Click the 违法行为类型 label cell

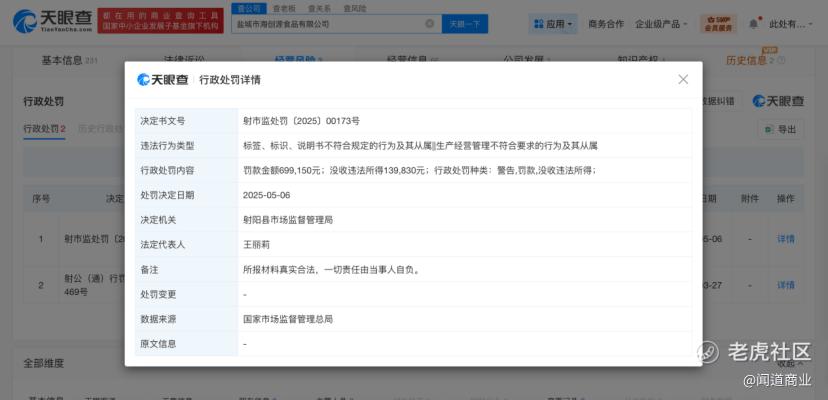[x=186, y=146]
